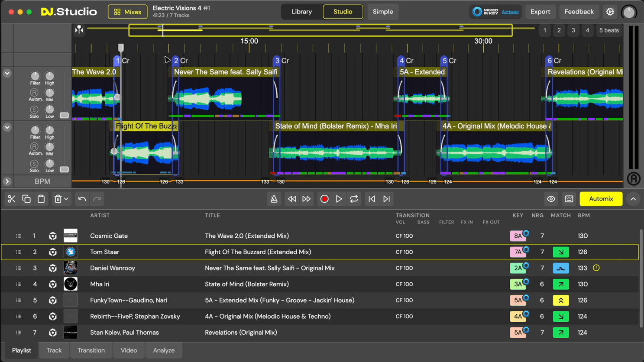Collapse the first track lane chevron
Viewport: 644px width, 362px height.
pos(7,73)
